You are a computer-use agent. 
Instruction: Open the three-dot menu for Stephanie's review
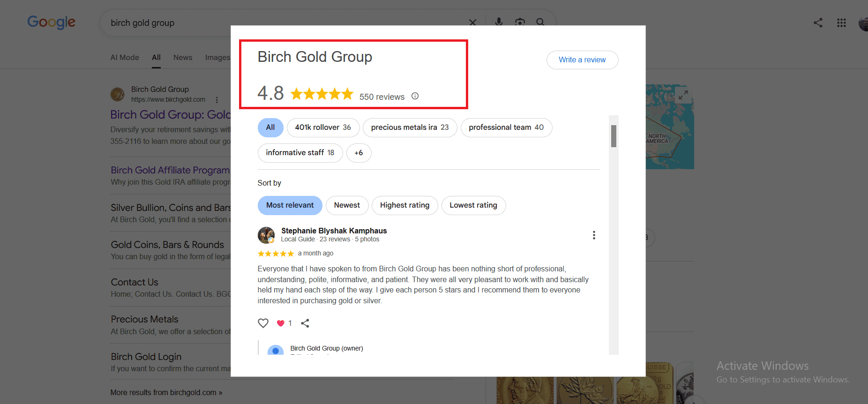(x=594, y=235)
